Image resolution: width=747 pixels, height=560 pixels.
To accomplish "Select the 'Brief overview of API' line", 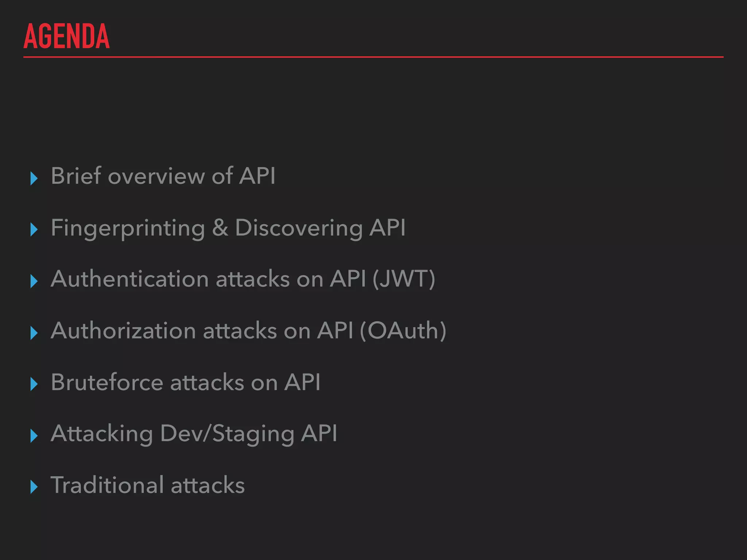I will click(x=163, y=176).
